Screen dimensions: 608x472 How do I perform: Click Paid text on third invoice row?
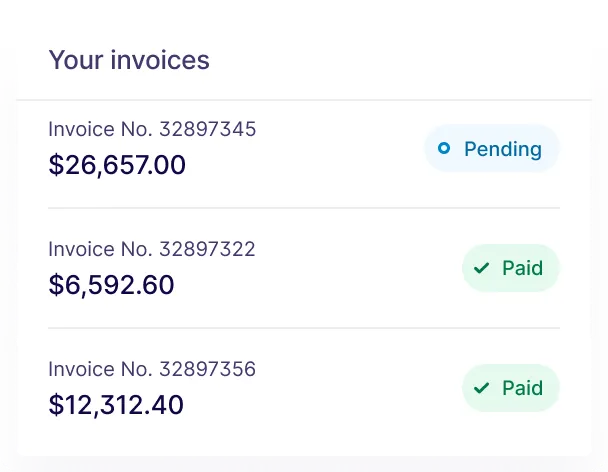click(x=522, y=388)
